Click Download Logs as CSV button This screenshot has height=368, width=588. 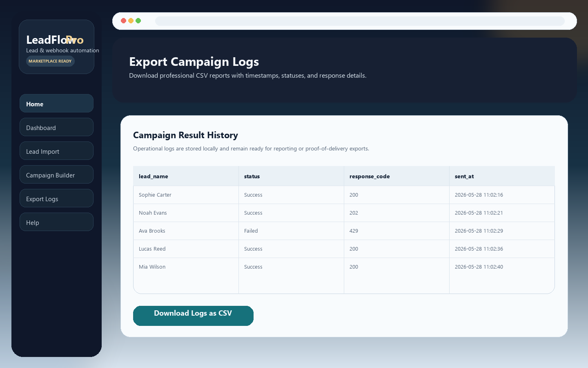[x=193, y=316]
